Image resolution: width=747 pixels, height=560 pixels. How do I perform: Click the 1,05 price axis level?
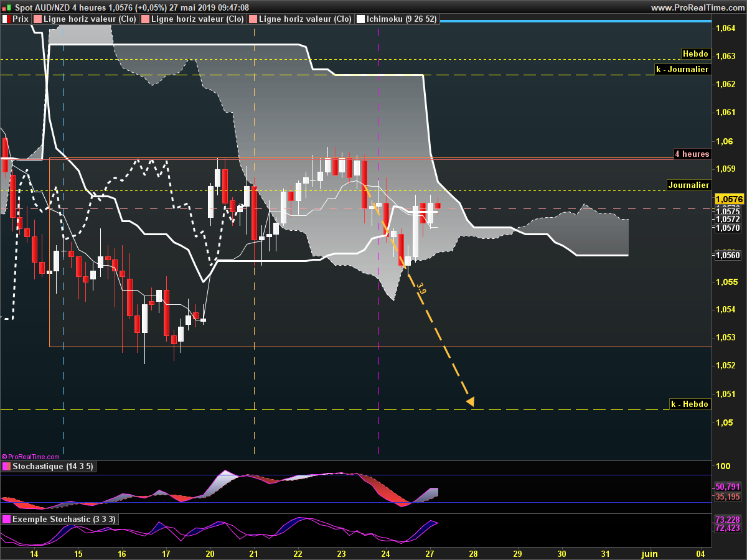[x=725, y=423]
